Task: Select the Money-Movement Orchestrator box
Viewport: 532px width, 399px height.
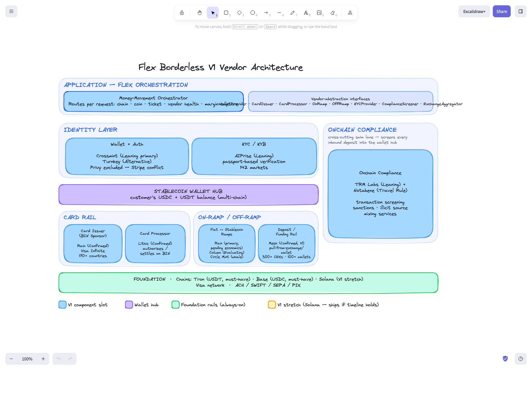Action: click(x=154, y=101)
